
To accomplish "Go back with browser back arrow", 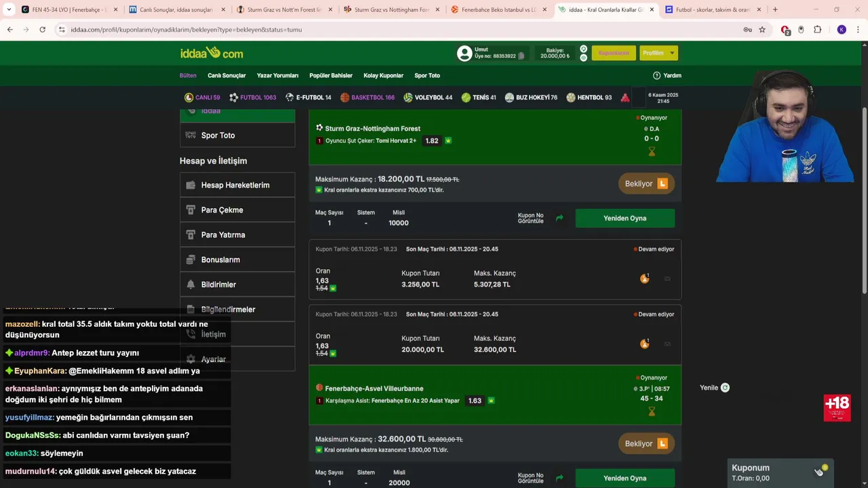I will tap(9, 30).
